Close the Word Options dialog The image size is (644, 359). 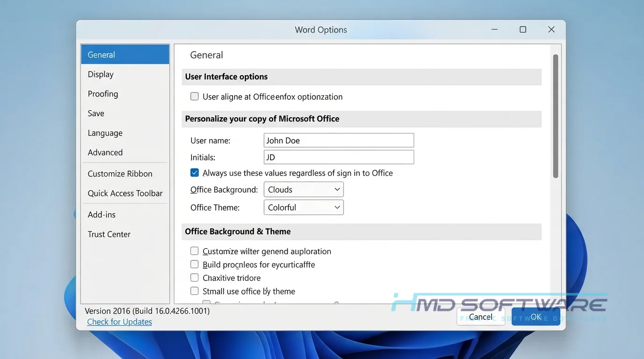click(x=551, y=29)
